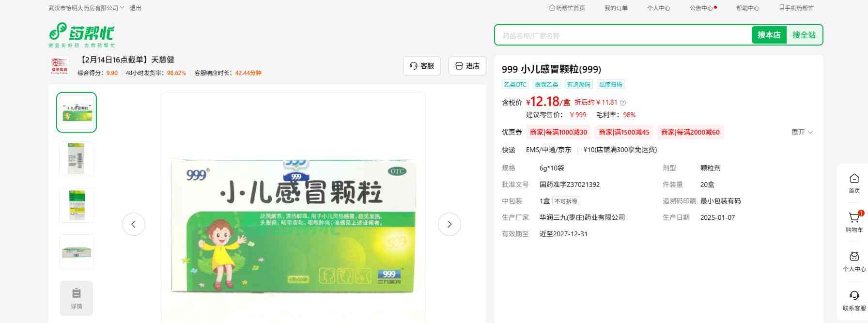Click the 搜全站 search button
Screen dimensions: 868x323
click(804, 35)
